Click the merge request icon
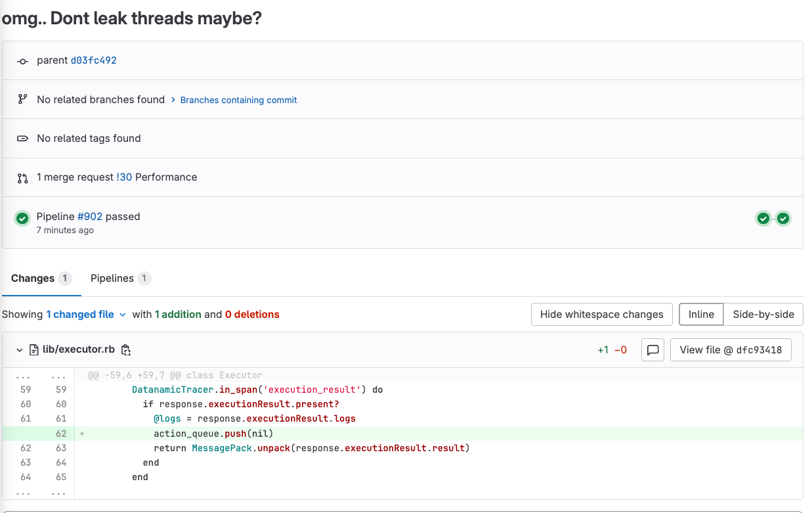812x513 pixels. coord(22,178)
